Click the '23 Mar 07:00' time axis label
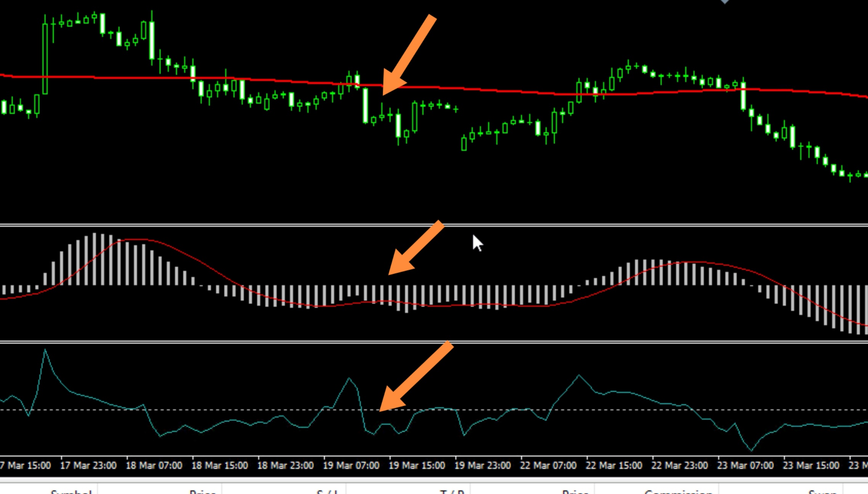The image size is (868, 494). pyautogui.click(x=745, y=465)
